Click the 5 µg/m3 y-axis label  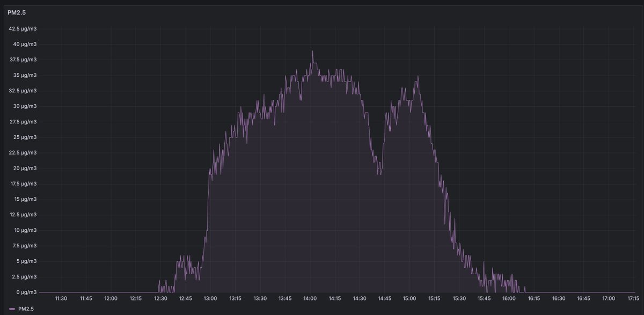coord(27,261)
